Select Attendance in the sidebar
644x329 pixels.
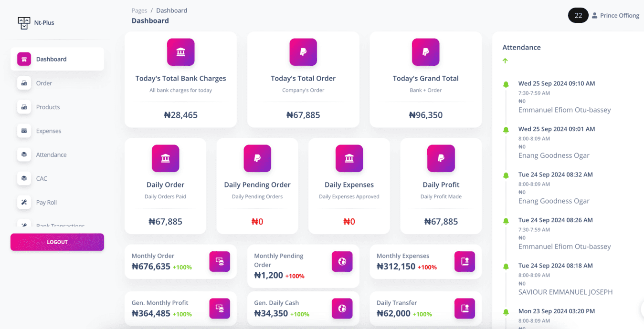tap(57, 154)
